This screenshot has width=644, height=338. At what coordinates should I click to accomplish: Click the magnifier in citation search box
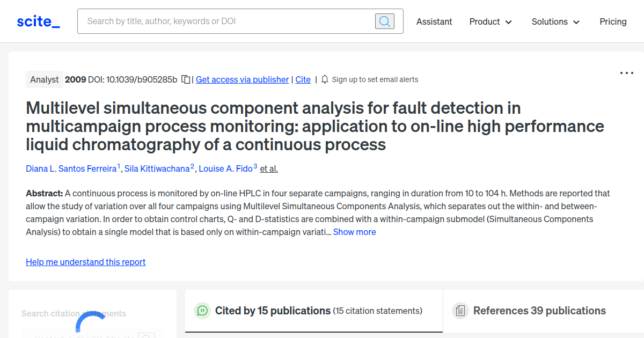pos(147,336)
